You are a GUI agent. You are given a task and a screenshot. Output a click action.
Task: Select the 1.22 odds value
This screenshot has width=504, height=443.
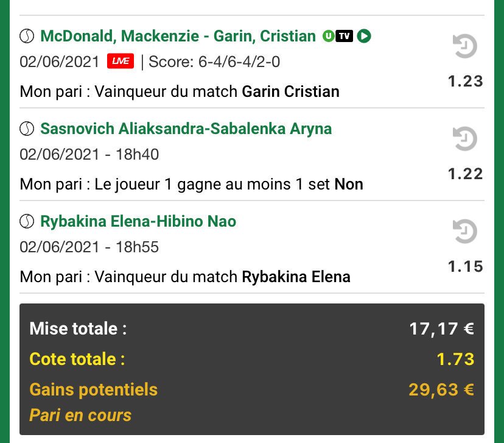[x=465, y=174]
